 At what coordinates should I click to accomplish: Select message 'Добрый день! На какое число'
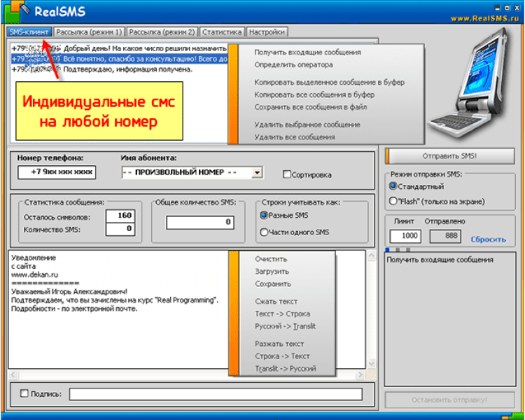click(x=119, y=48)
